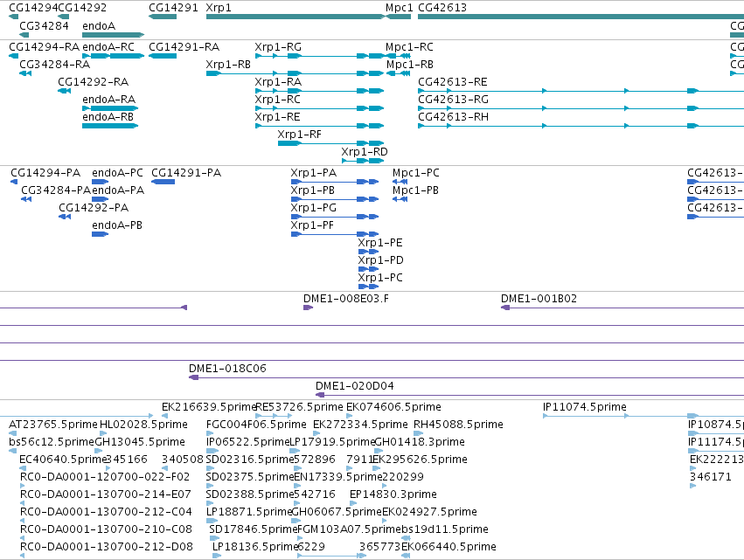Click protein Xrp1-PE label
Image resolution: width=744 pixels, height=560 pixels.
point(380,243)
